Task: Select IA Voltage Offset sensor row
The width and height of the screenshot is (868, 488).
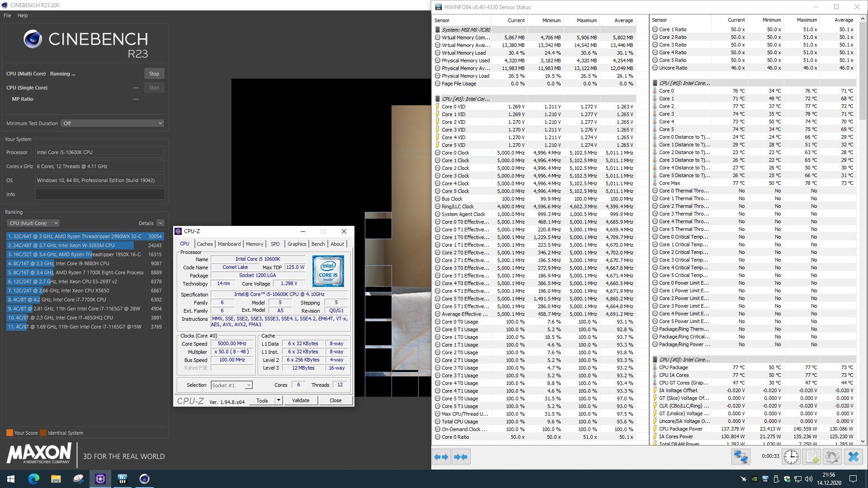Action: 754,390
